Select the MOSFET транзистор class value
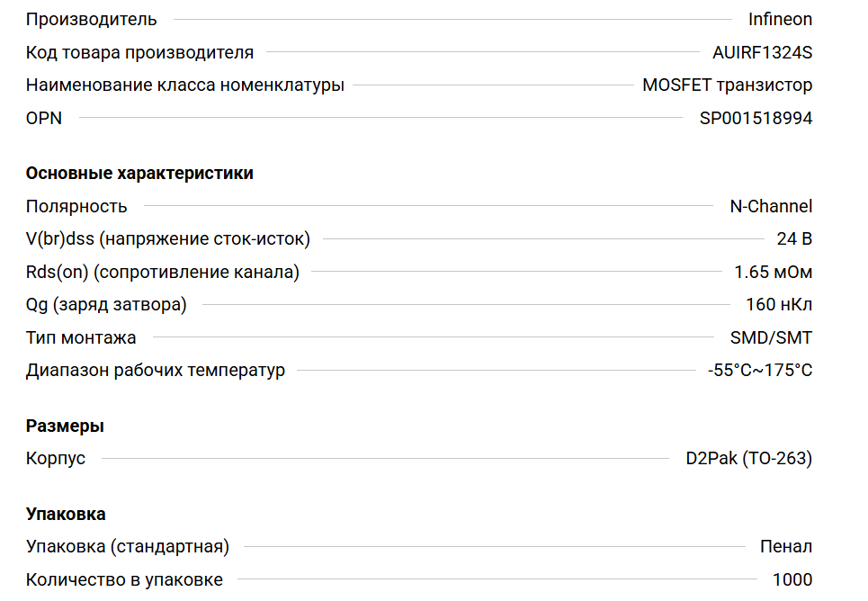 pos(727,85)
